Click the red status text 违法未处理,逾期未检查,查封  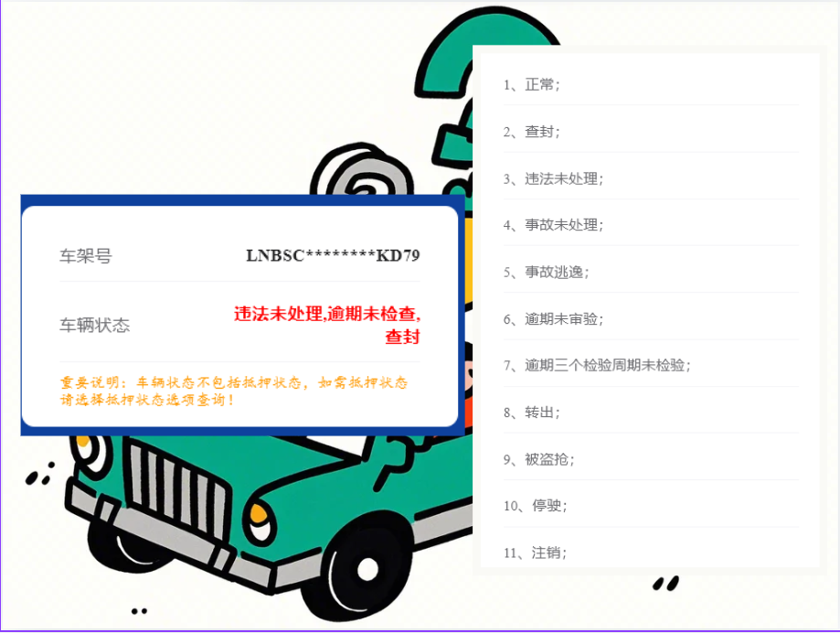coord(327,325)
